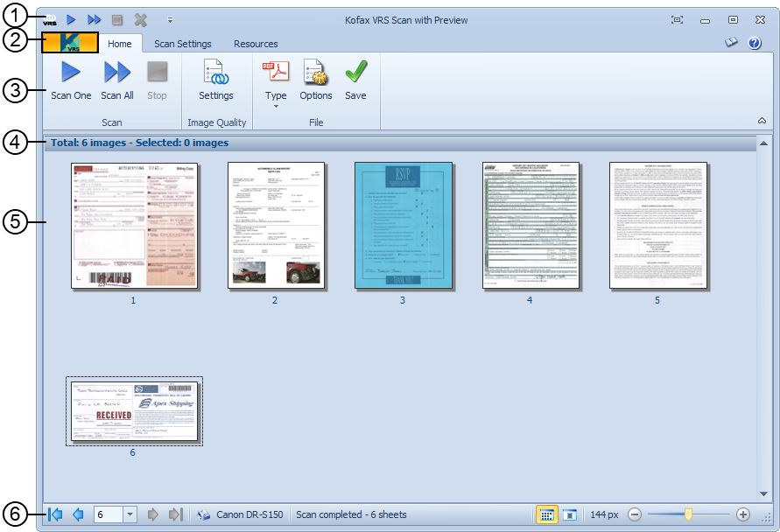
Task: Go to the previous image arrow
Action: [x=78, y=514]
